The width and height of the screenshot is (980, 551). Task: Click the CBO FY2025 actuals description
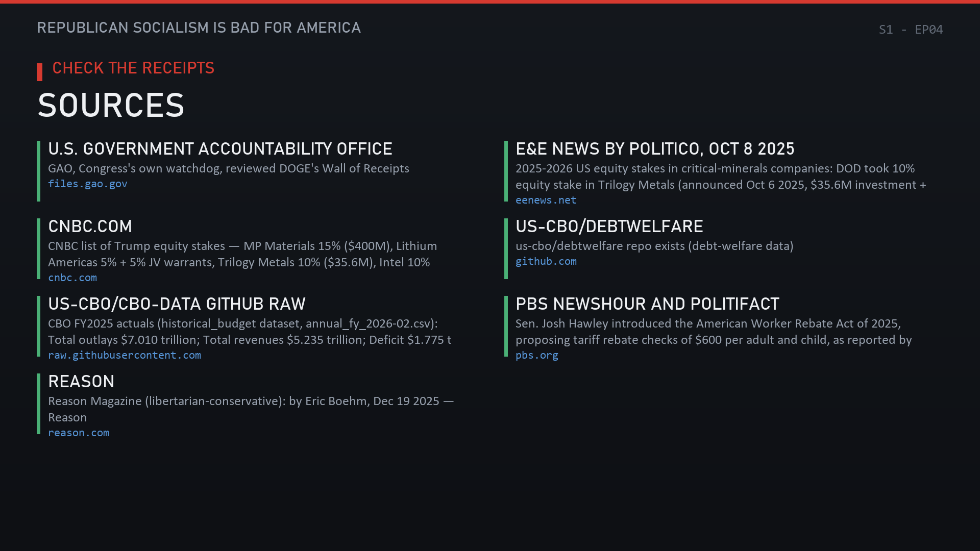(x=250, y=332)
